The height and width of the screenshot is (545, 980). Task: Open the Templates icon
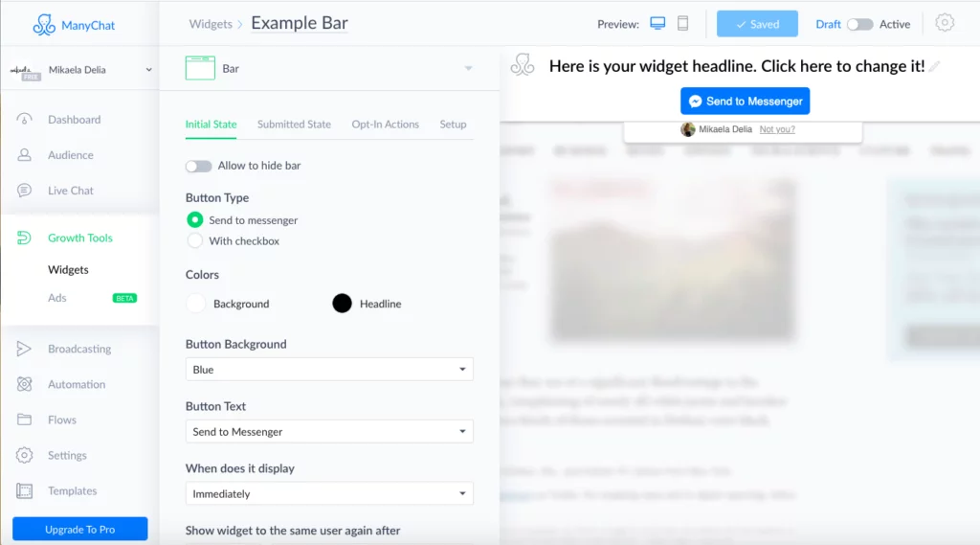[x=24, y=490]
